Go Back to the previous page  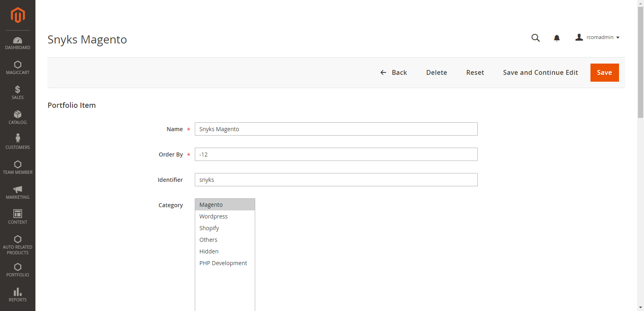coord(394,72)
